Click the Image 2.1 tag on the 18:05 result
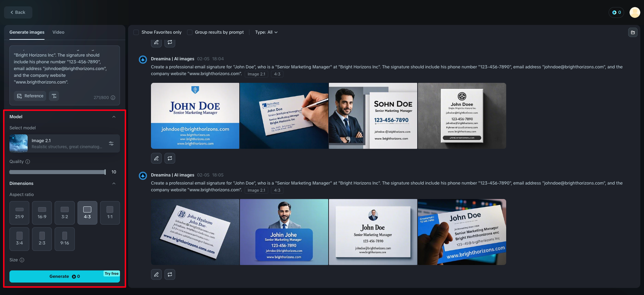 pyautogui.click(x=256, y=190)
